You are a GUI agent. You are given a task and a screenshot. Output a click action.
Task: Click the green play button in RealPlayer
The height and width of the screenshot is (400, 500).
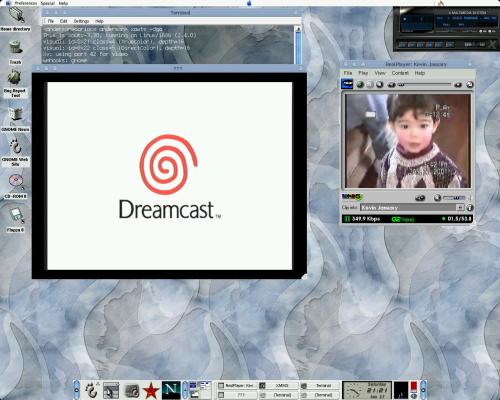pos(360,85)
